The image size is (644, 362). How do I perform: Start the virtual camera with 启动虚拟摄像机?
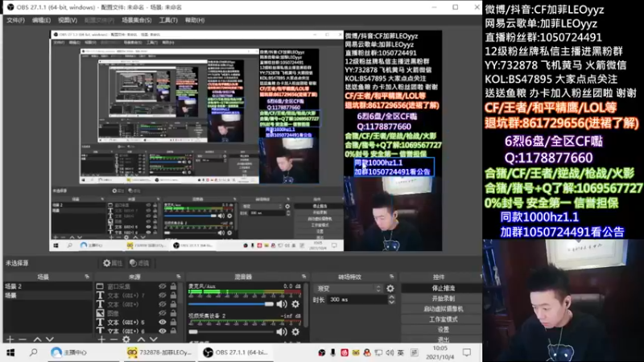pos(442,309)
